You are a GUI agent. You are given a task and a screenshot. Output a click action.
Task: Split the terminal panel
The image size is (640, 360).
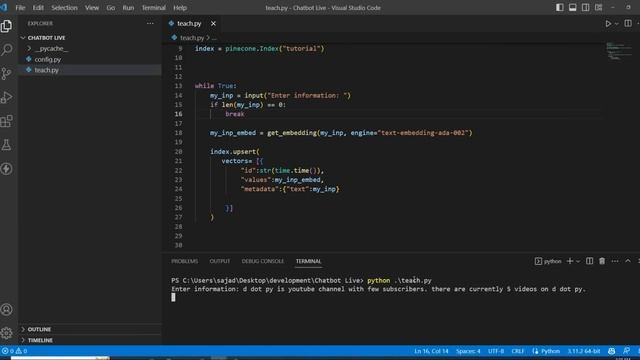589,261
